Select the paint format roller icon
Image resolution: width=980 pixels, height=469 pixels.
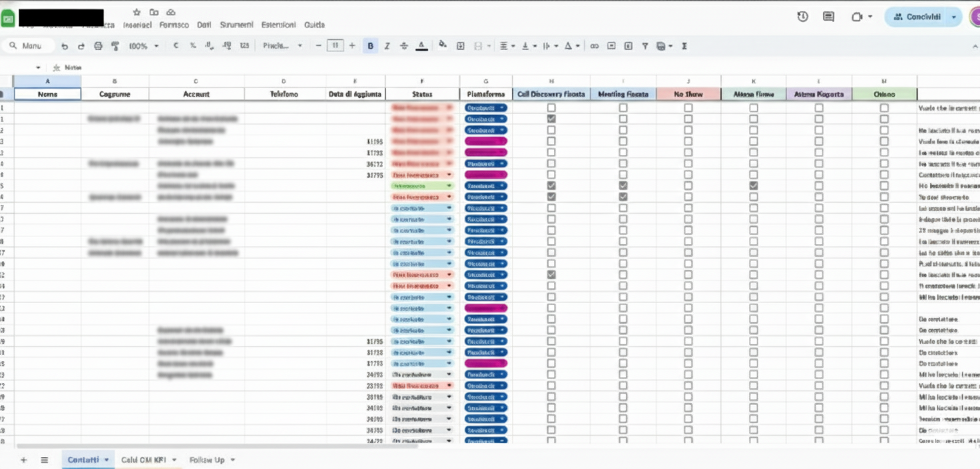tap(115, 46)
